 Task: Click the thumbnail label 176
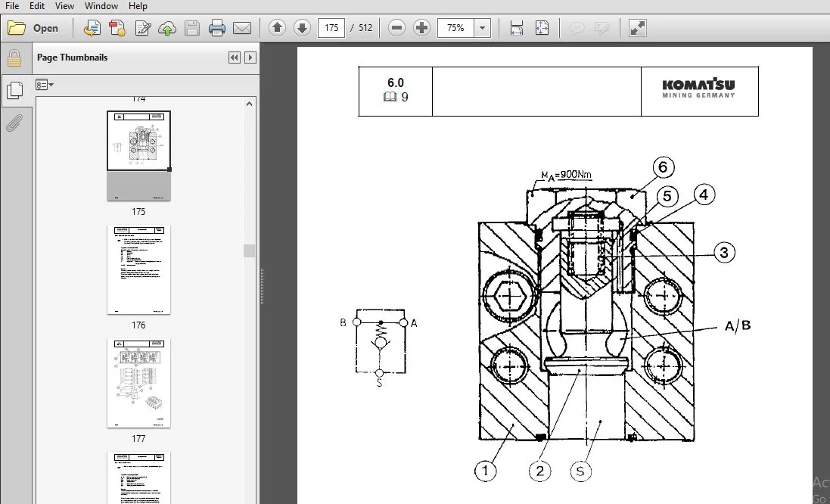pos(138,325)
